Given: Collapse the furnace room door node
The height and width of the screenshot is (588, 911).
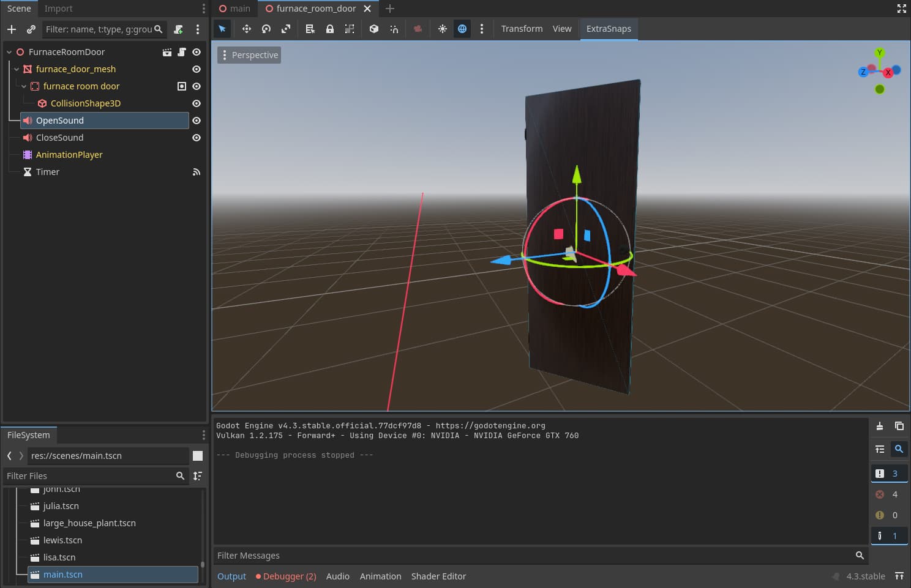Looking at the screenshot, I should (24, 86).
